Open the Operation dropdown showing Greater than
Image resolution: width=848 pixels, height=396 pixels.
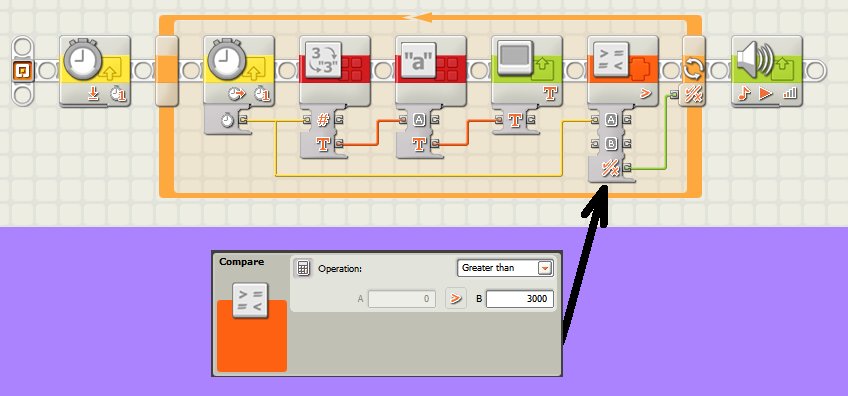click(505, 268)
